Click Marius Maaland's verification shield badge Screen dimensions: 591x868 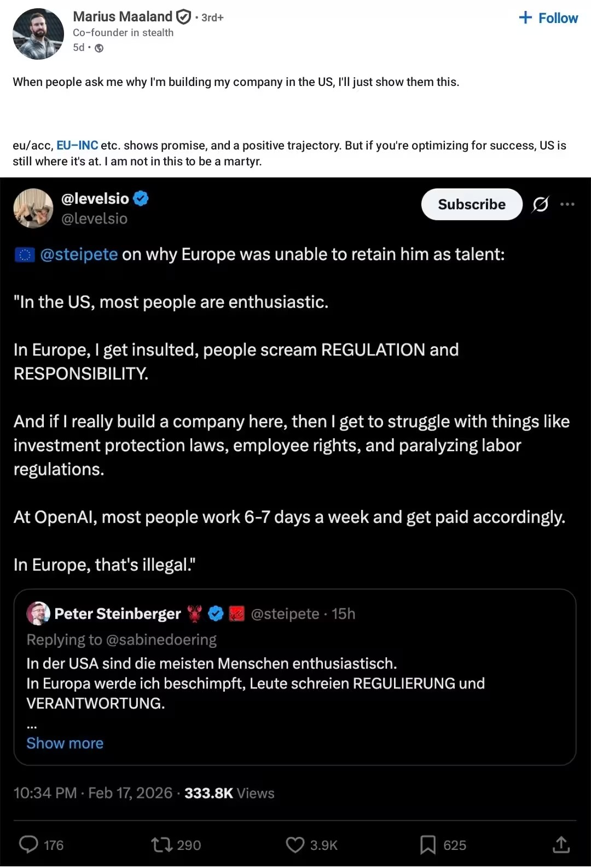click(x=184, y=17)
